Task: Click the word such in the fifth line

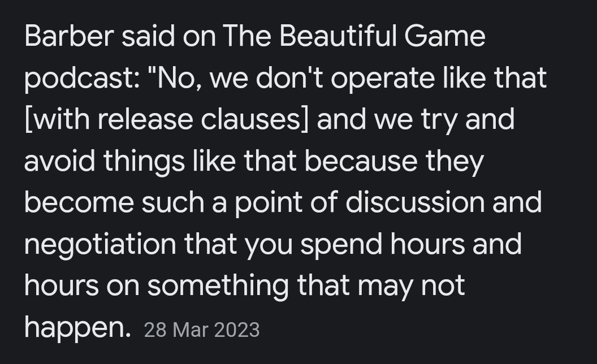Action: coord(173,202)
